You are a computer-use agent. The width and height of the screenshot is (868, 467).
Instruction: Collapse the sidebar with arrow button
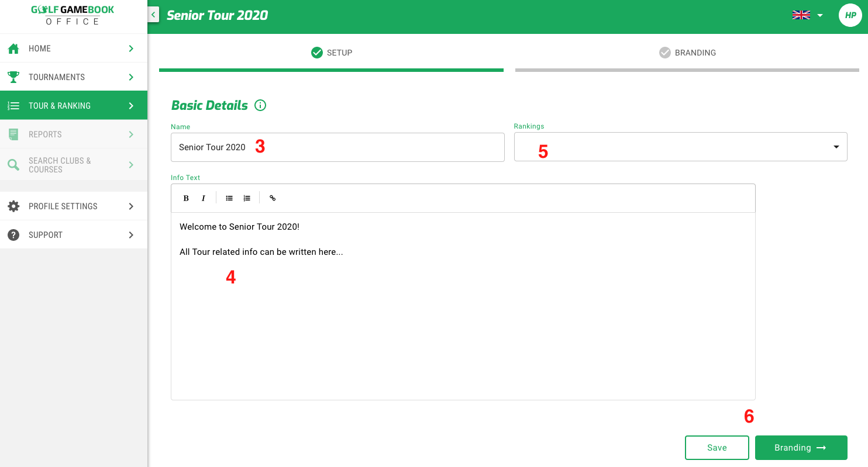(153, 15)
